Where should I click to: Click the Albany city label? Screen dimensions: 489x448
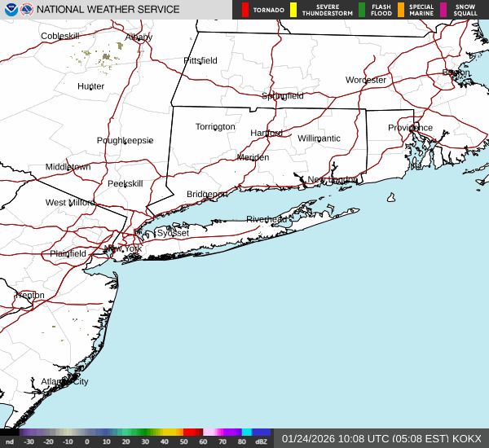click(139, 37)
